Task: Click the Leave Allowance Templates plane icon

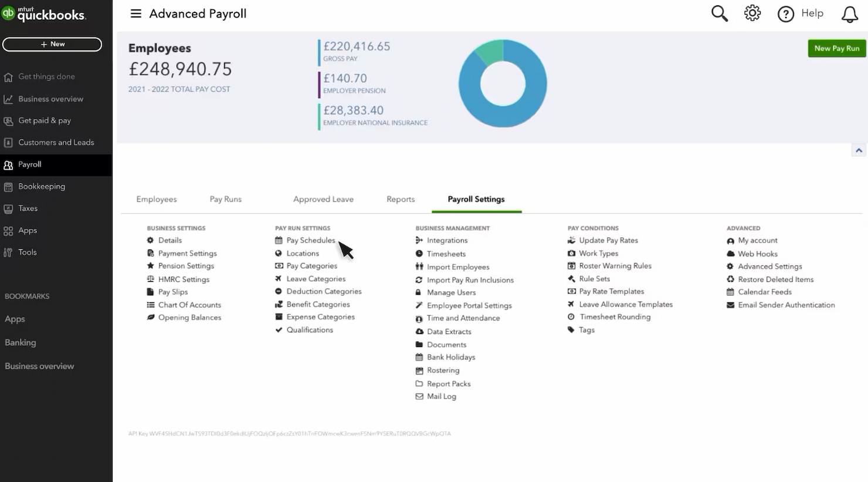Action: tap(571, 304)
